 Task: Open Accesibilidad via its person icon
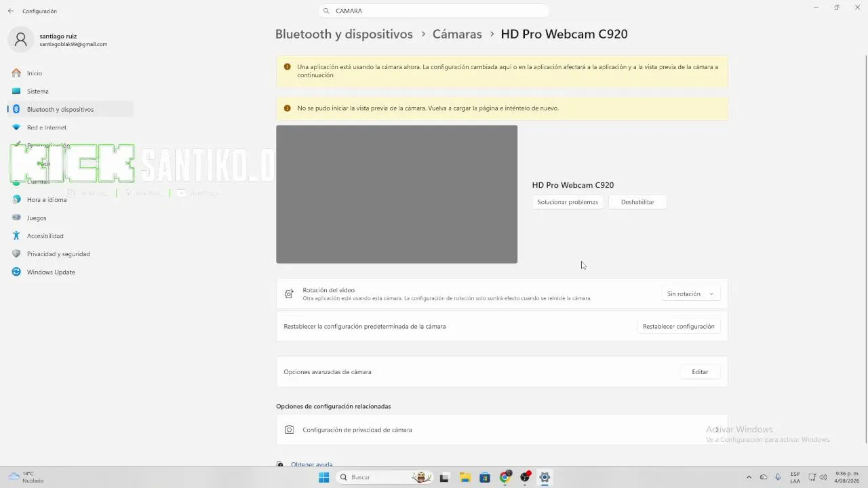(x=16, y=236)
